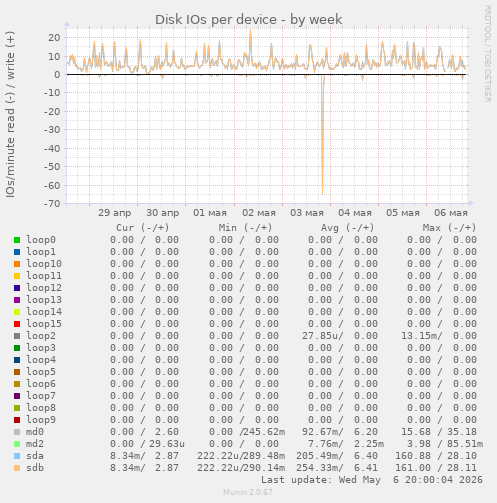
Task: Click the 'loop4' legend label
Action: pyautogui.click(x=41, y=360)
